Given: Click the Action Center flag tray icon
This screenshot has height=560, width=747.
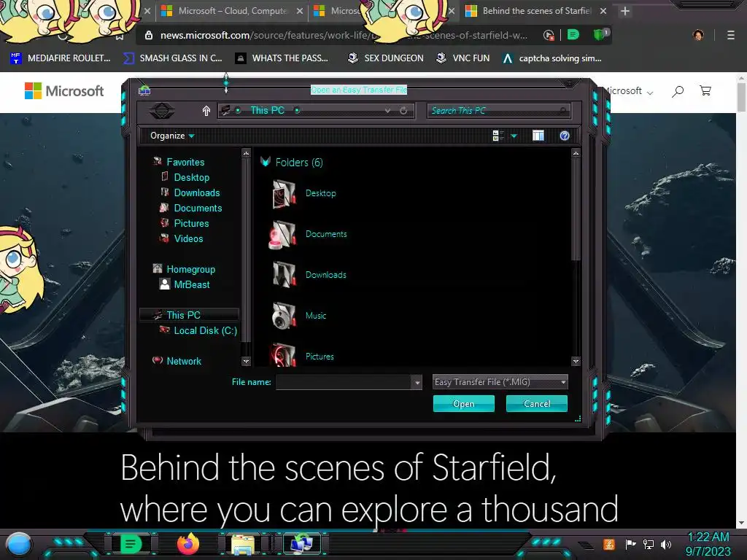Looking at the screenshot, I should pyautogui.click(x=630, y=544).
